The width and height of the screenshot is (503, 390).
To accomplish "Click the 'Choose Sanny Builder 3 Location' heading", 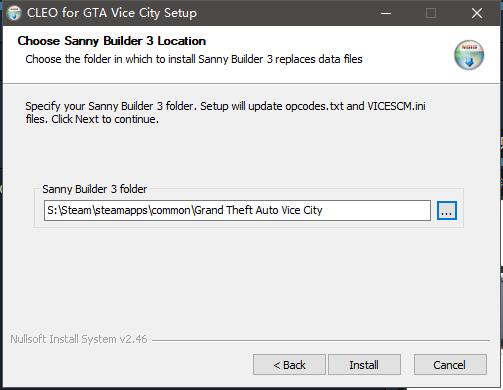I will 112,41.
